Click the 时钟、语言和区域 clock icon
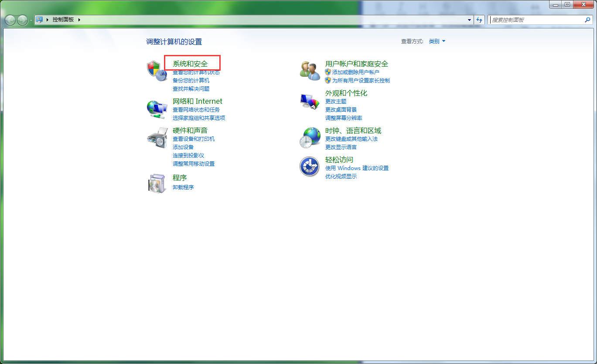This screenshot has height=364, width=597. (x=310, y=137)
